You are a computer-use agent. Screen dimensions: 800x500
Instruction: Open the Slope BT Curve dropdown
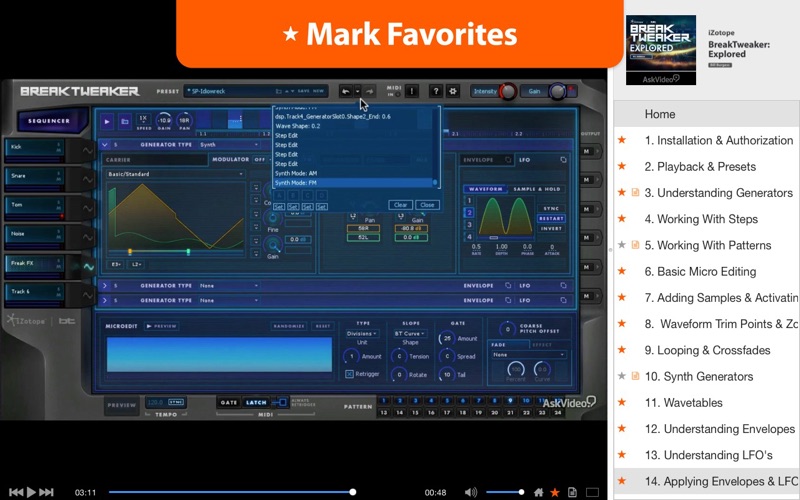(x=410, y=333)
